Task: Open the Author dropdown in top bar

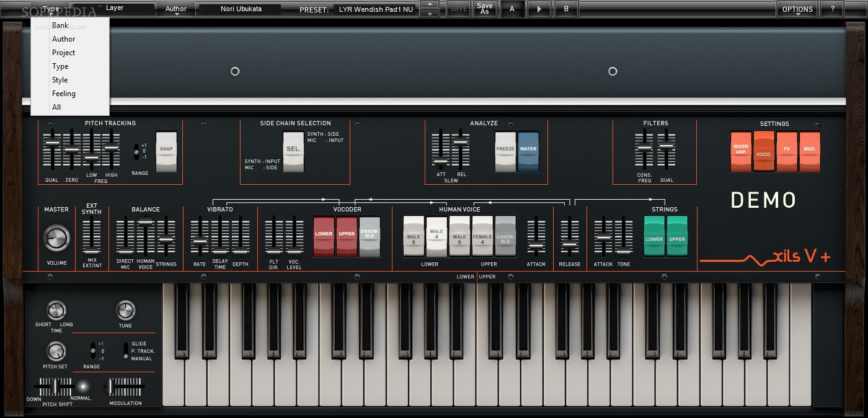Action: pos(176,9)
